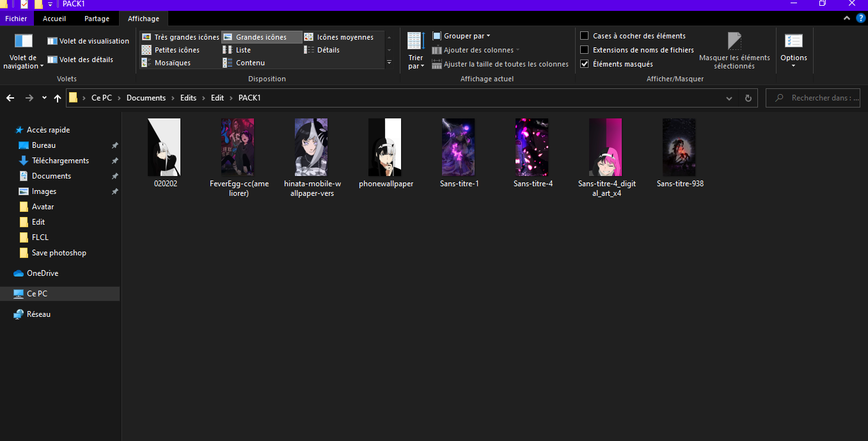Open the Avatar folder in sidebar
This screenshot has width=868, height=441.
tap(43, 207)
